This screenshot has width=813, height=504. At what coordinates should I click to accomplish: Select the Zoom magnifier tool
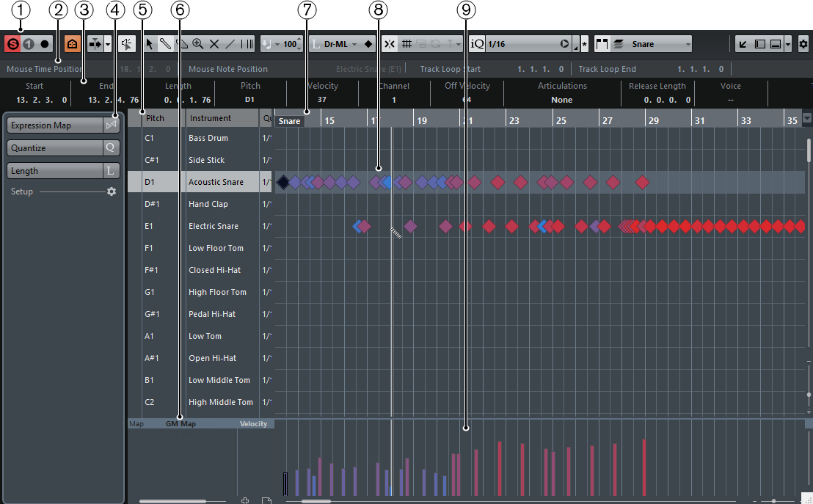click(197, 44)
